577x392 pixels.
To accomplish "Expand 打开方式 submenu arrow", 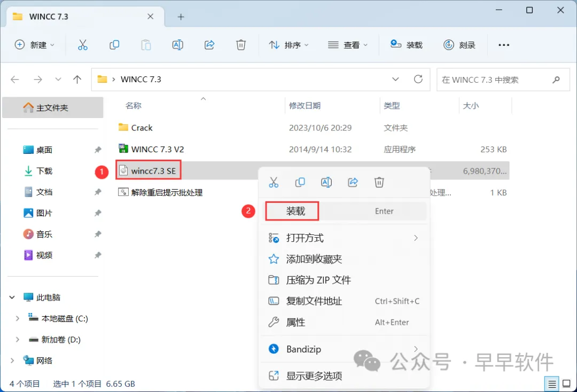I will [x=416, y=238].
